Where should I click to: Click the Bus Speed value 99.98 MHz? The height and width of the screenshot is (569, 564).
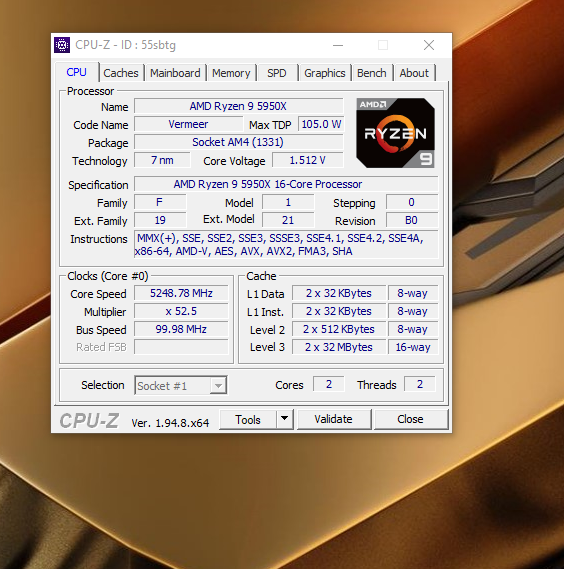coord(181,329)
